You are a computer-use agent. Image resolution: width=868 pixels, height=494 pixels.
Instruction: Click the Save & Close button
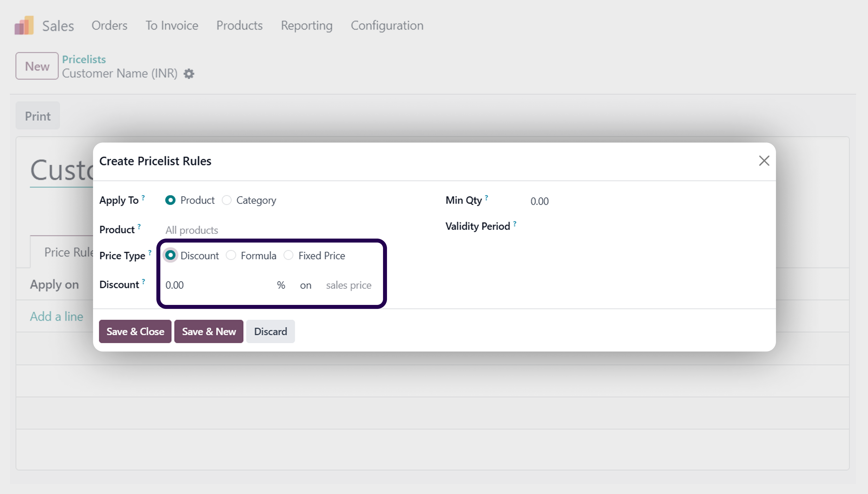click(135, 331)
